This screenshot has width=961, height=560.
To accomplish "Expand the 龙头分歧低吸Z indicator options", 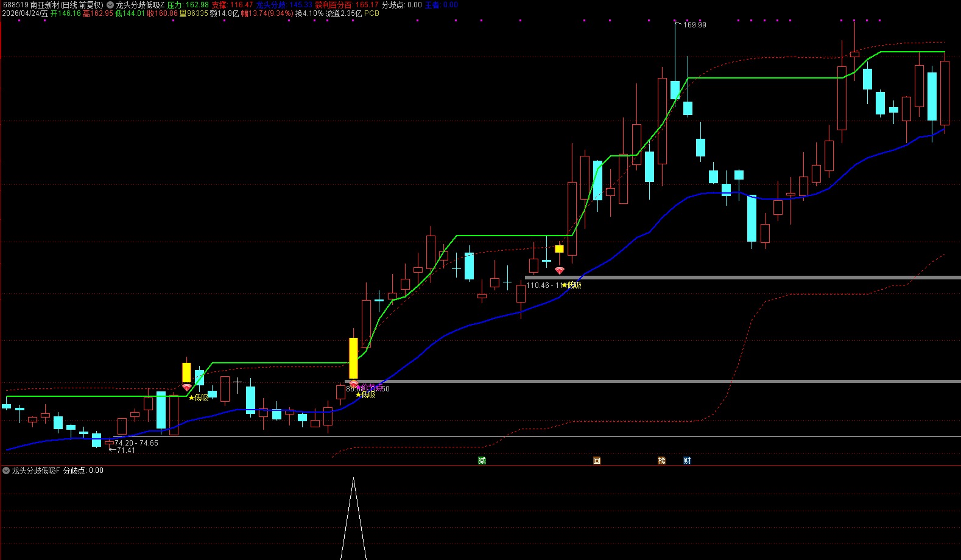I will click(x=110, y=5).
